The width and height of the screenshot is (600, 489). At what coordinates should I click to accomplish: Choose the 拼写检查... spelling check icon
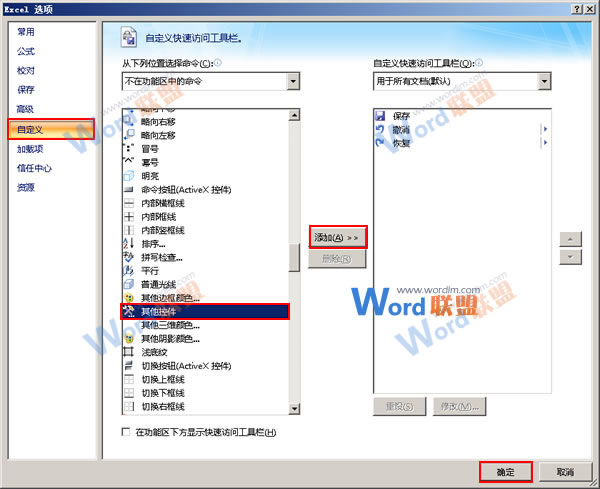pyautogui.click(x=129, y=257)
